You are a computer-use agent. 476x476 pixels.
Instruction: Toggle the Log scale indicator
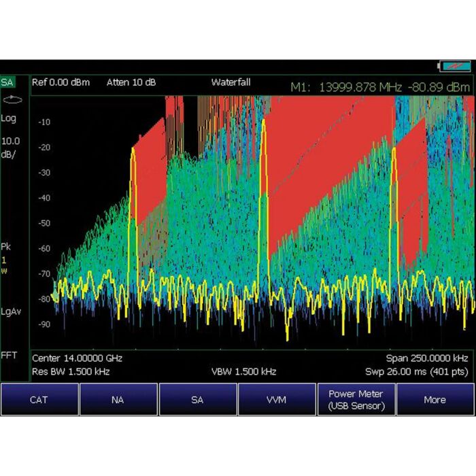click(9, 118)
